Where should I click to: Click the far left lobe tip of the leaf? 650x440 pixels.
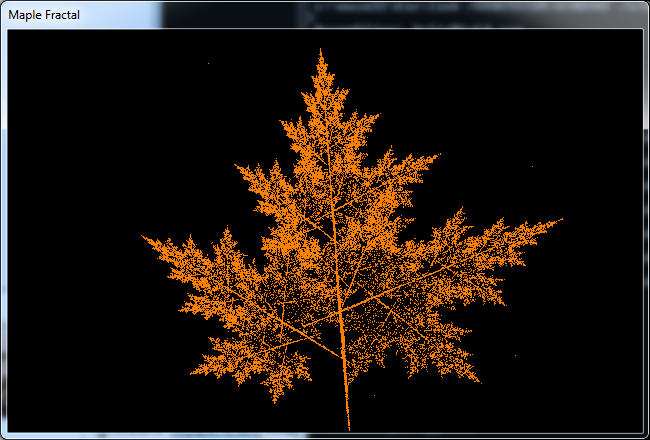click(x=144, y=238)
